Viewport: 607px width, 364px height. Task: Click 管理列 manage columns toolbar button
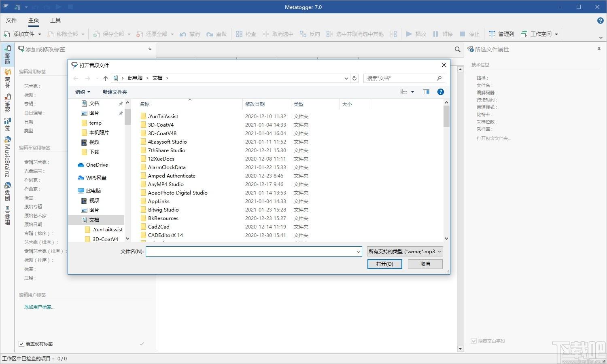[501, 34]
